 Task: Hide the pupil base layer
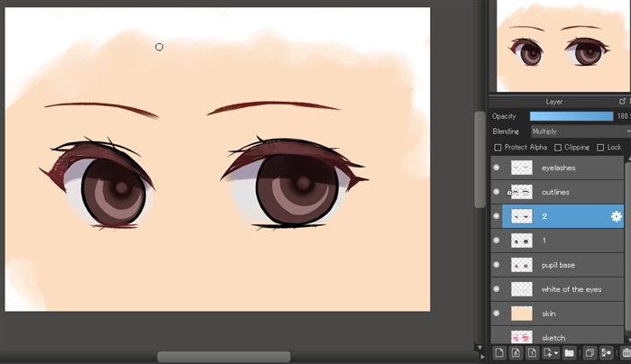coord(497,265)
